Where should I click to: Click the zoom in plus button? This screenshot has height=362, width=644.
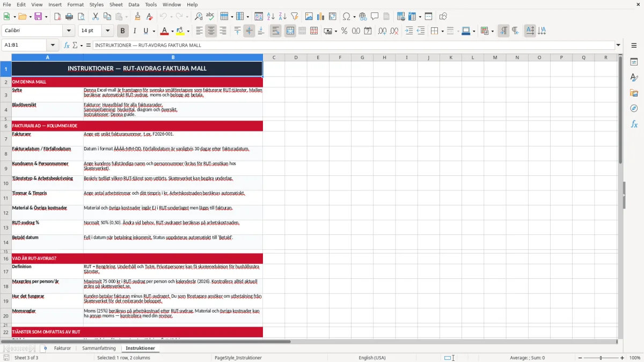tap(623, 358)
